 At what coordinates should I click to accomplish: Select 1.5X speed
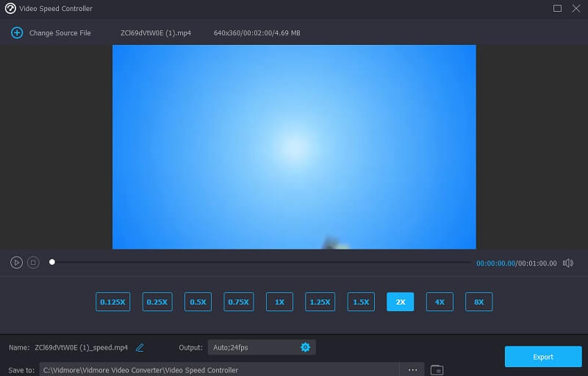click(x=361, y=302)
